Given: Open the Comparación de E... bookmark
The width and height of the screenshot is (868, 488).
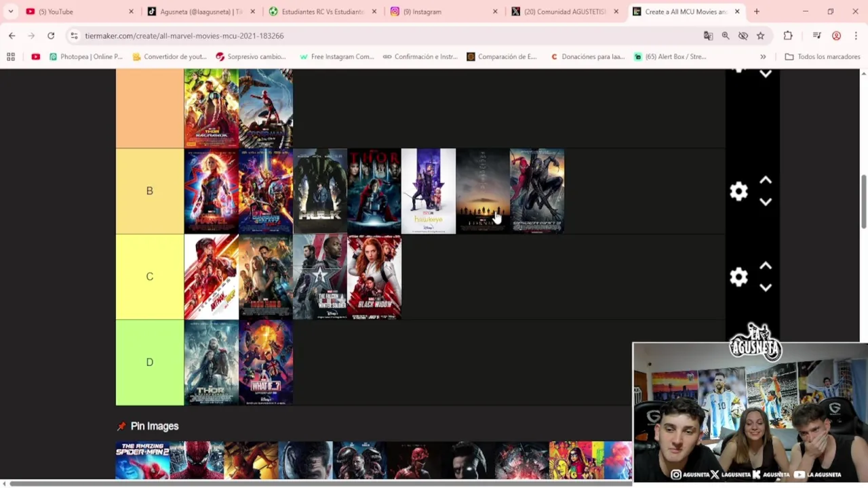Looking at the screenshot, I should [501, 57].
